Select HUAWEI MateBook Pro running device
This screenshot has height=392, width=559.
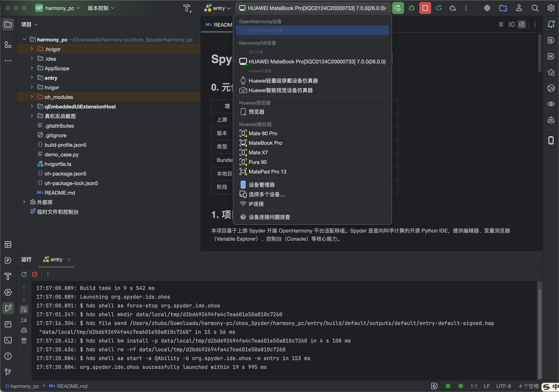312,62
